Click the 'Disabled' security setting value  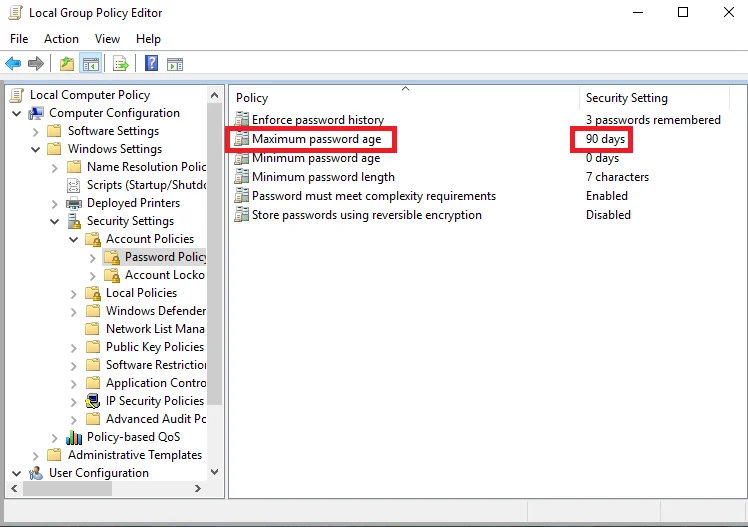(x=608, y=215)
